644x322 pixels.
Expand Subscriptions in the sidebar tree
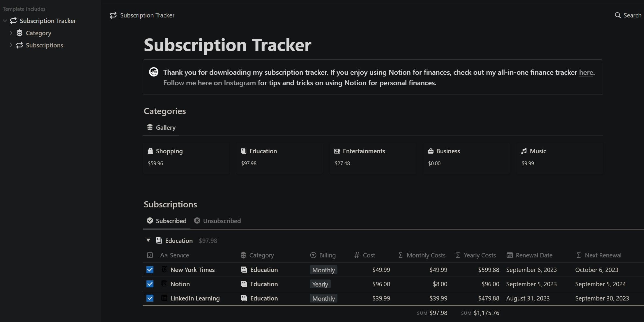point(11,45)
